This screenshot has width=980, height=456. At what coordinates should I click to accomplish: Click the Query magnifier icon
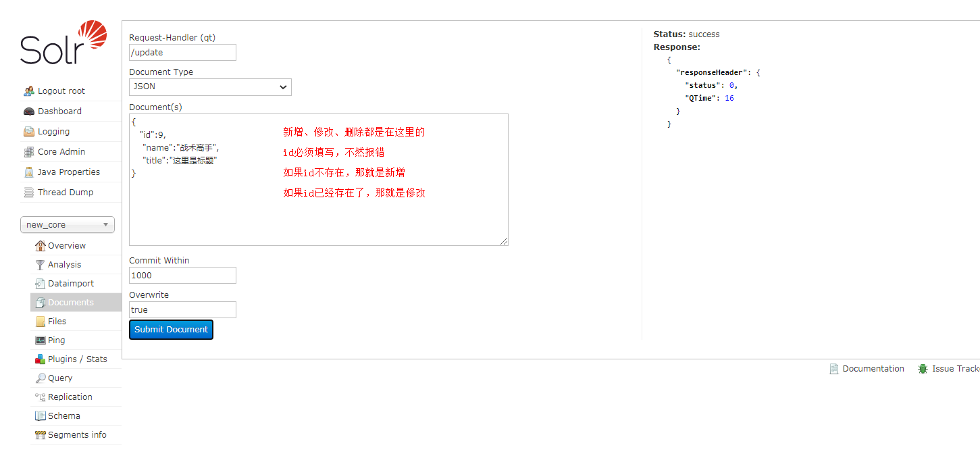(41, 378)
